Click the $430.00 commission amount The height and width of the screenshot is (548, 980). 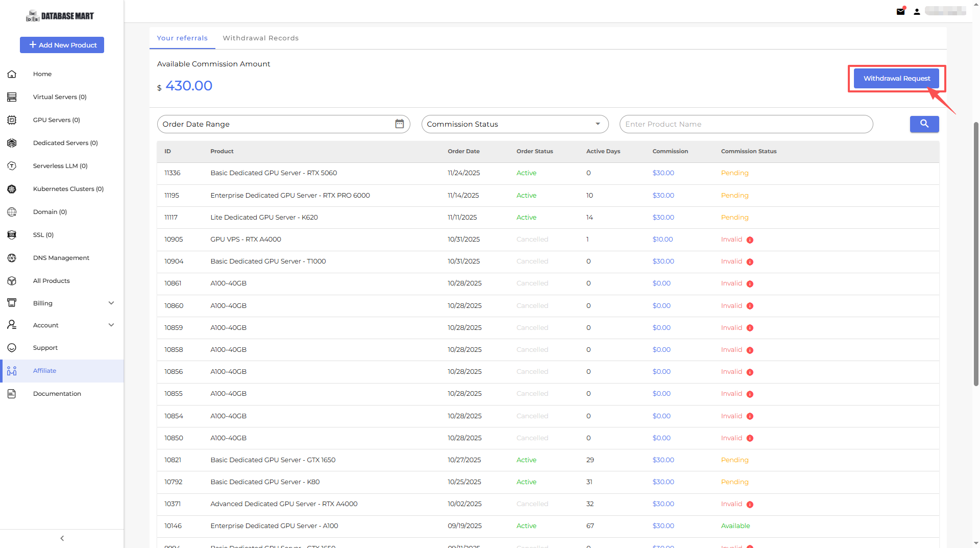(x=185, y=86)
